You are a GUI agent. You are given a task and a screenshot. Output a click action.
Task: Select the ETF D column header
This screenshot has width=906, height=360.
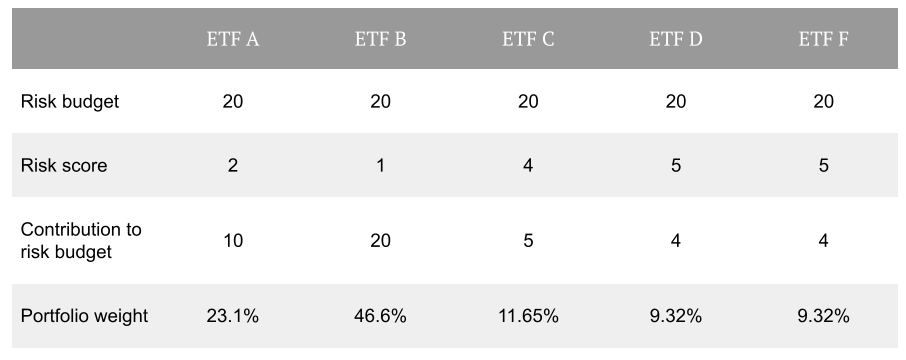click(675, 39)
